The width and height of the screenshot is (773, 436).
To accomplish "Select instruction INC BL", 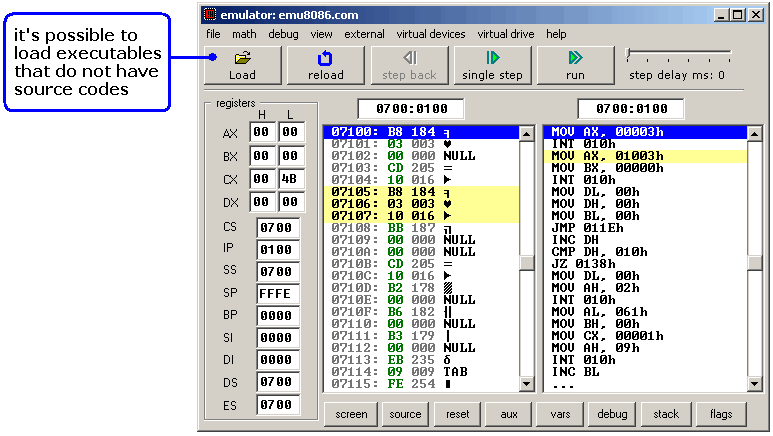I will point(645,372).
